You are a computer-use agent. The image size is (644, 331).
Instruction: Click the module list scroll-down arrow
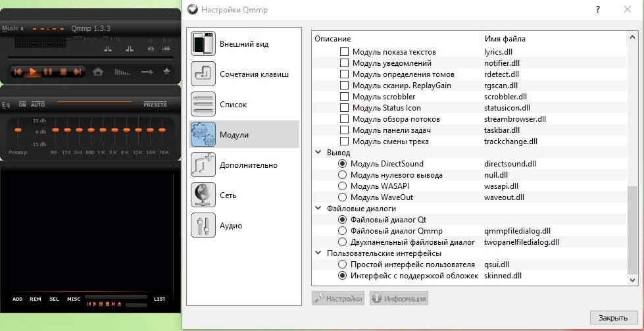click(x=633, y=280)
